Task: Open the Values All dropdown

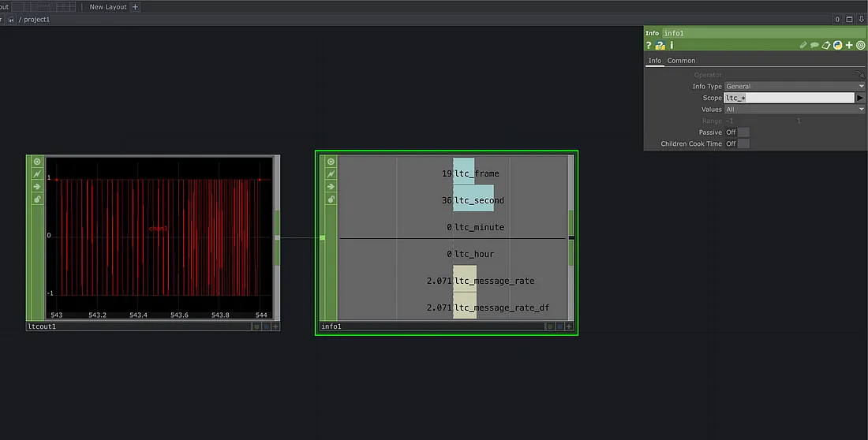Action: (x=795, y=110)
